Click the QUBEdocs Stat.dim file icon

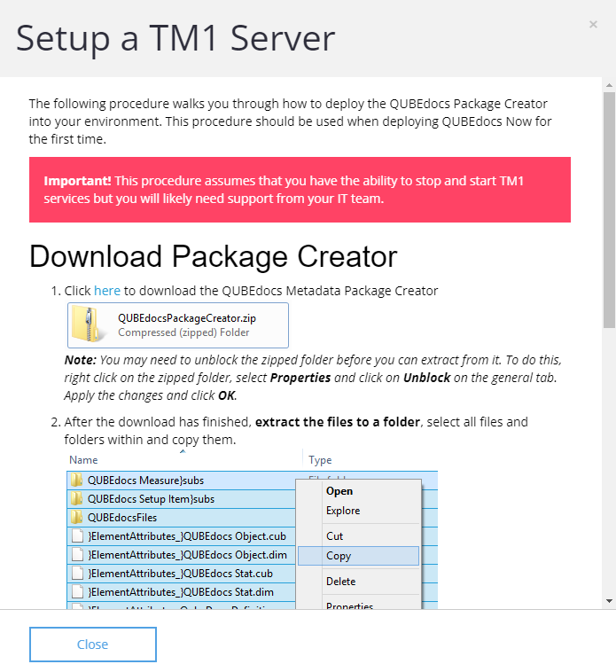click(77, 592)
